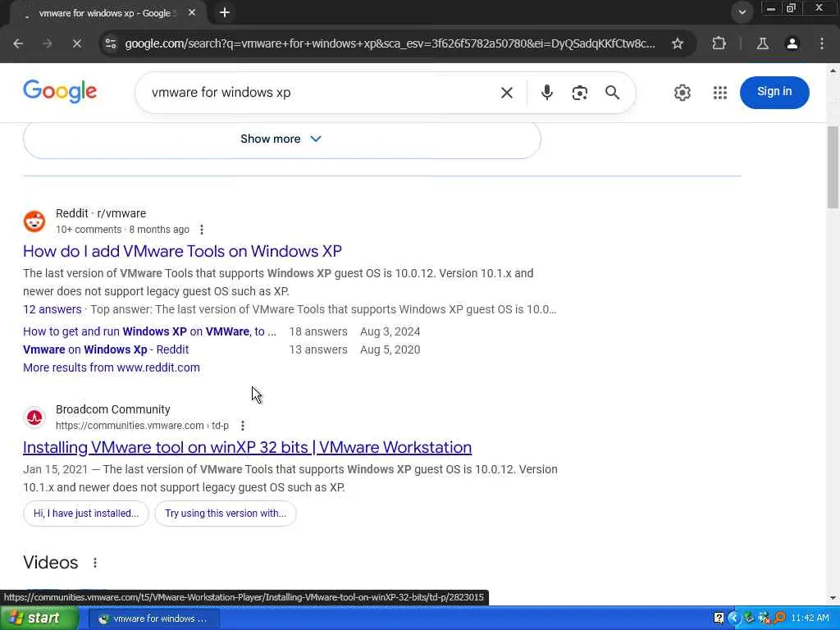The image size is (840, 630).
Task: Click the Sign in button
Action: point(774,92)
